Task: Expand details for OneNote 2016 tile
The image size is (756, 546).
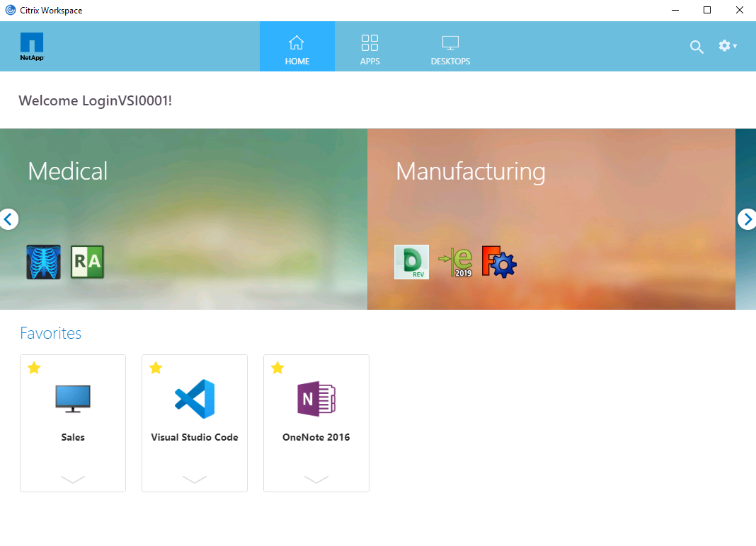Action: coord(316,479)
